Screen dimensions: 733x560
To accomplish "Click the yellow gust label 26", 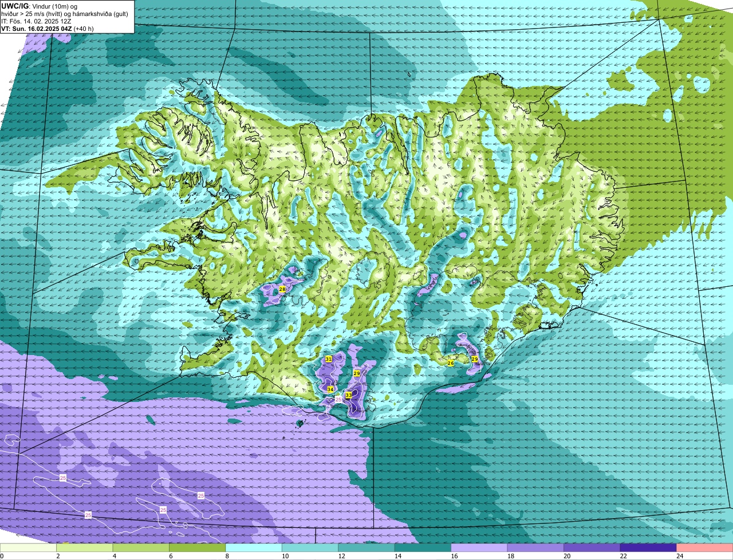I will (x=451, y=364).
